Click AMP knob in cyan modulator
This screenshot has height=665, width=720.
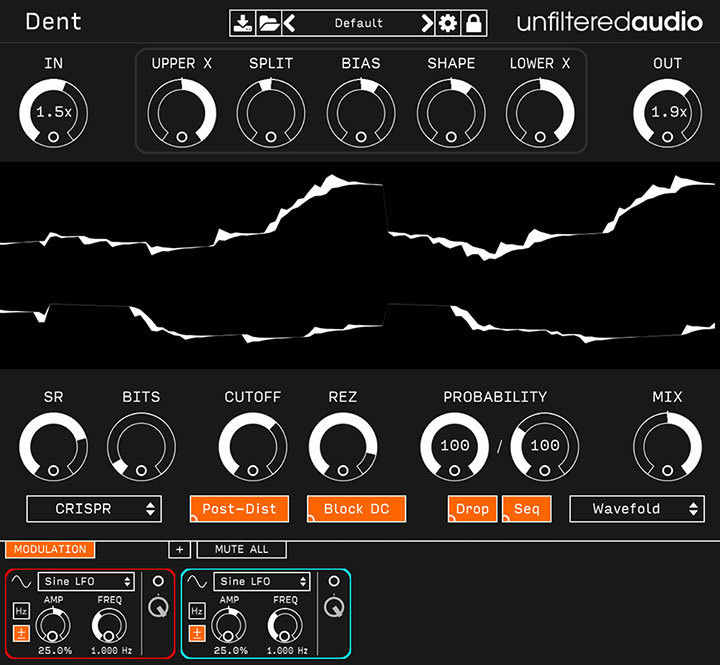click(x=229, y=626)
